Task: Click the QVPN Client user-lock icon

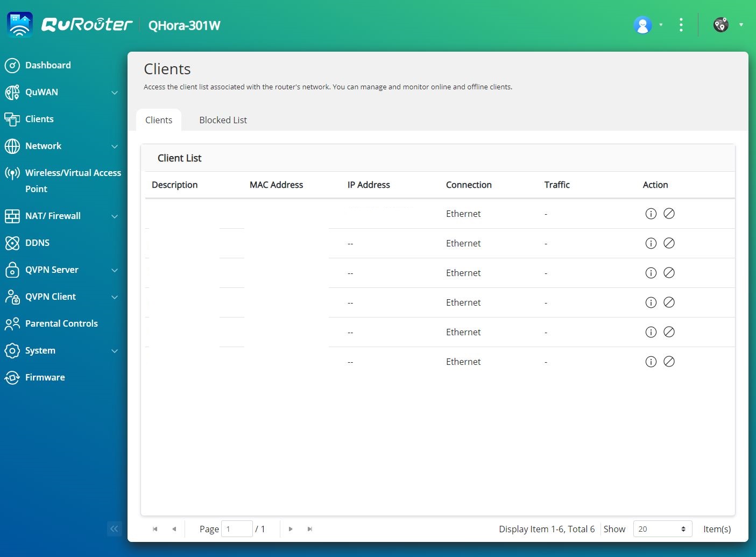Action: click(x=12, y=297)
